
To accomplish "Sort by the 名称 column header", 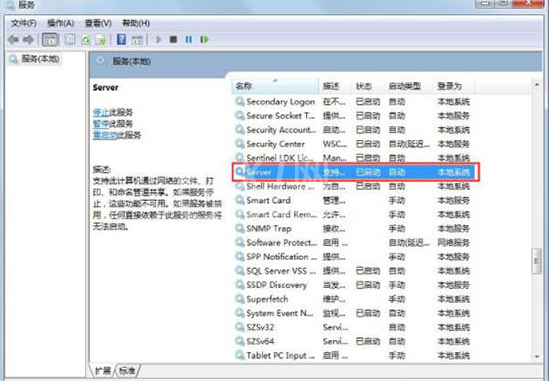I will click(x=274, y=86).
